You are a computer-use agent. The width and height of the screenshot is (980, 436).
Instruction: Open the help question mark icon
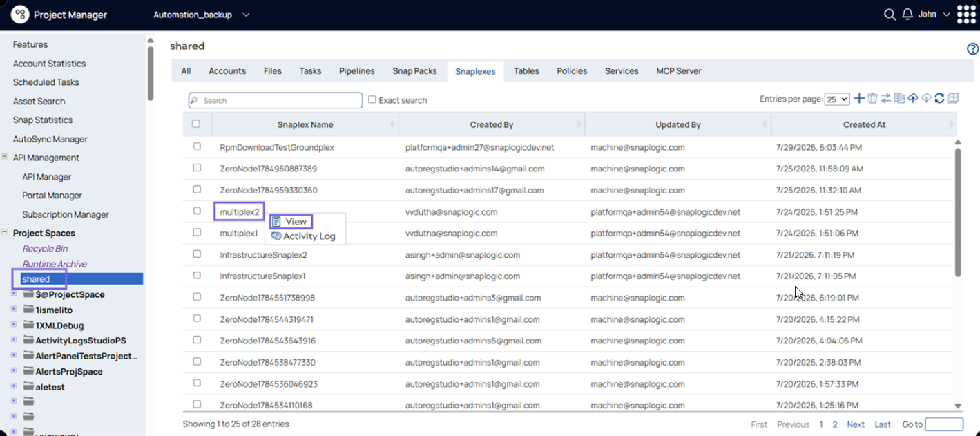[x=972, y=48]
